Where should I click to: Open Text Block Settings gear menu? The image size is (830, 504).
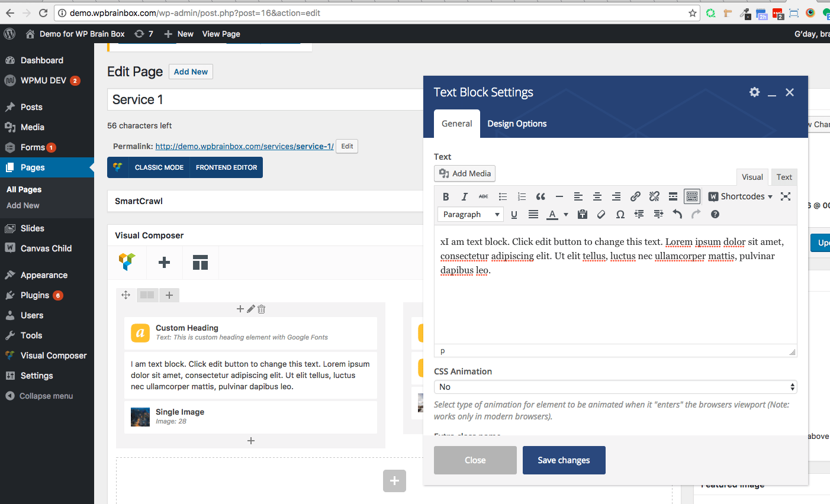tap(754, 92)
